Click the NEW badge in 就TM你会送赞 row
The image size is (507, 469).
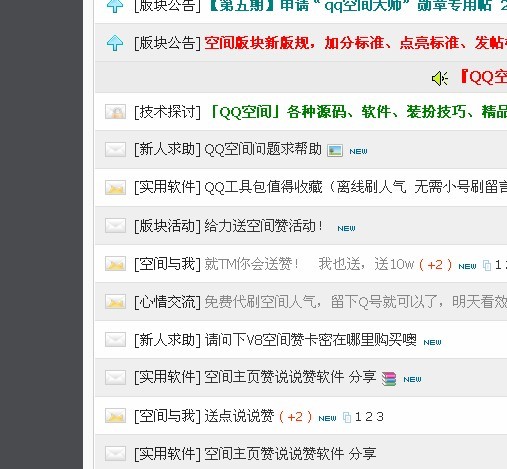click(x=467, y=267)
